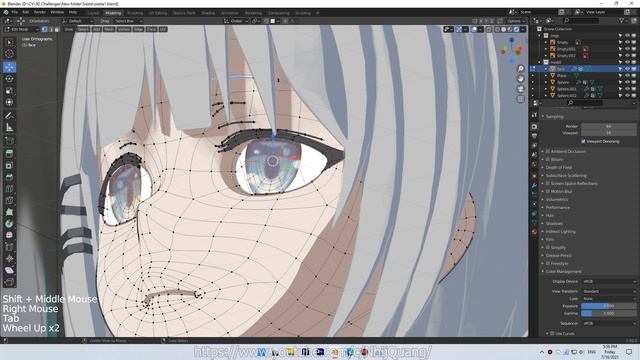Screen dimensions: 640x360
Task: Open the Modifiers wrench properties tab
Action: 534,185
